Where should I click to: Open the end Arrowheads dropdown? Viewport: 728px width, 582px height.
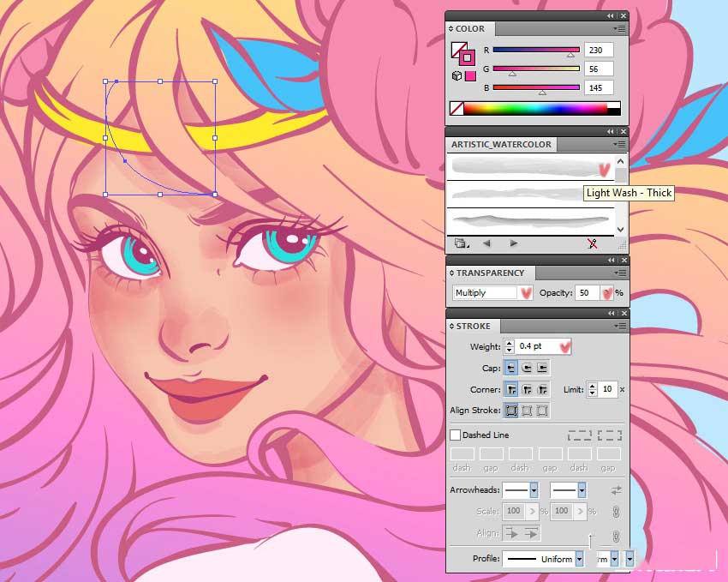(x=582, y=490)
